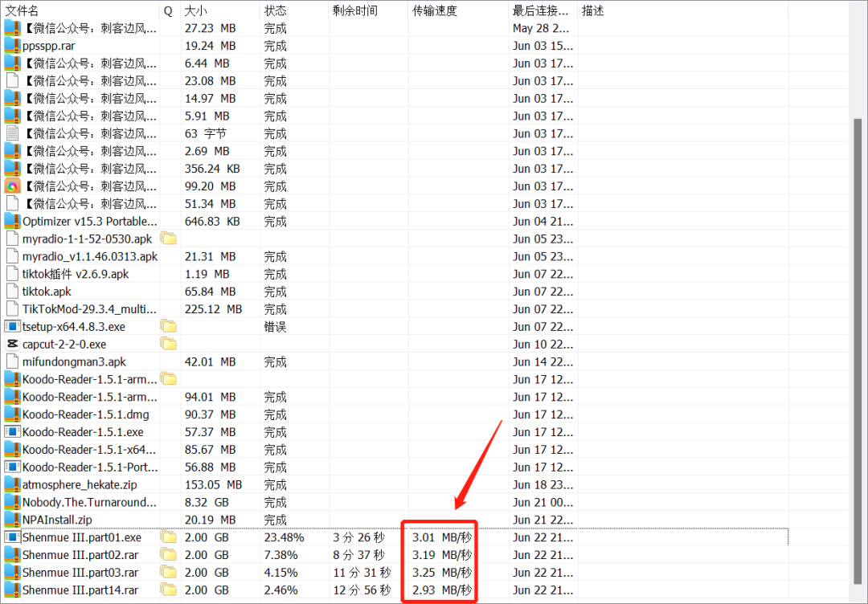The image size is (868, 604).
Task: Click the folder icon in capcut-2-2-0.exe row
Action: (x=168, y=344)
